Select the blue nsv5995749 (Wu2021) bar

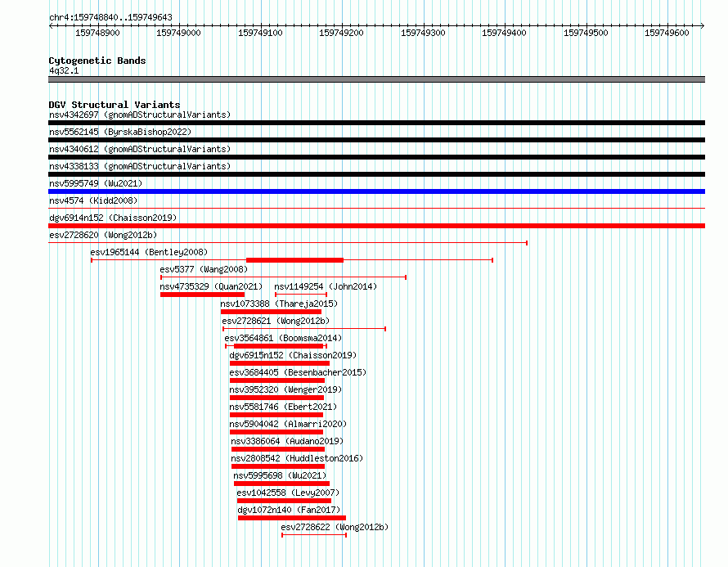coord(376,191)
